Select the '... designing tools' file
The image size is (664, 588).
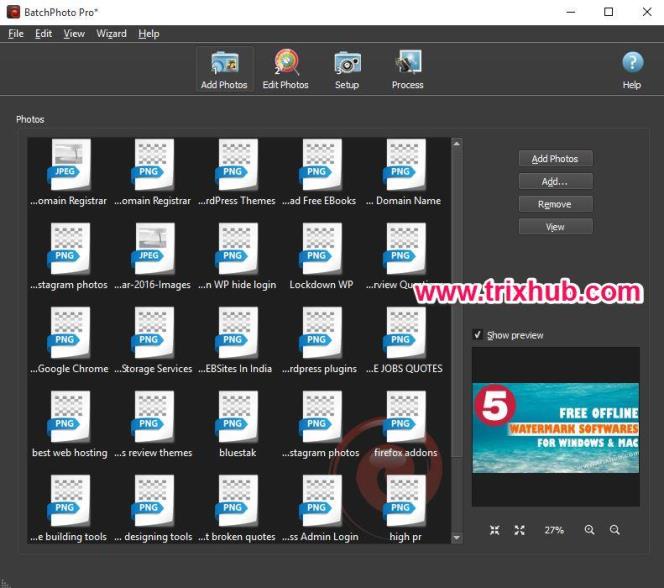pos(153,509)
